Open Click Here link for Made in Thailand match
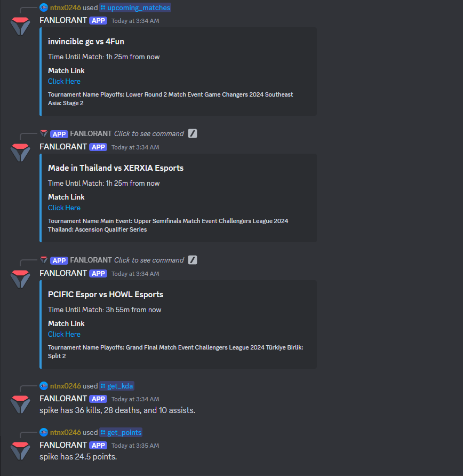This screenshot has height=476, width=463. pos(64,208)
